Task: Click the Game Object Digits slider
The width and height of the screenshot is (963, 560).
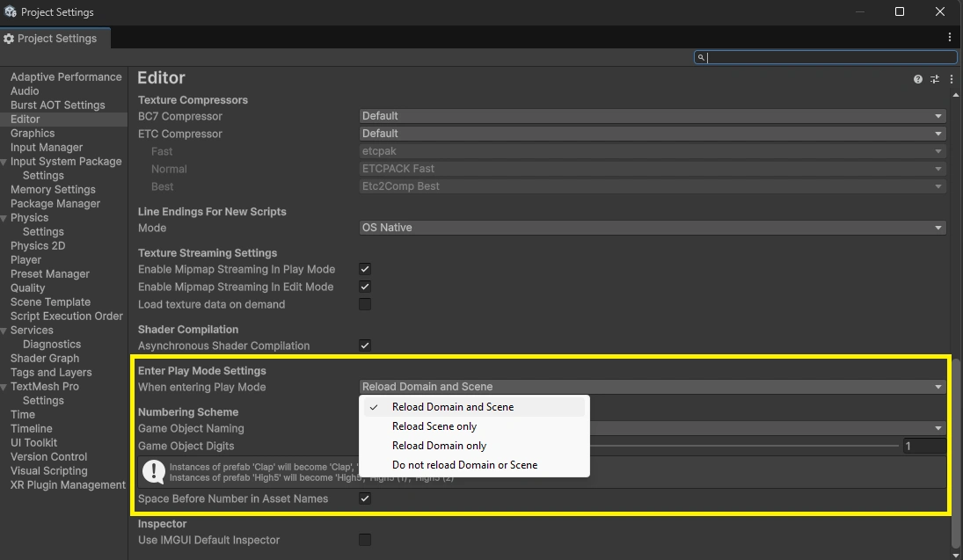Action: click(x=748, y=447)
